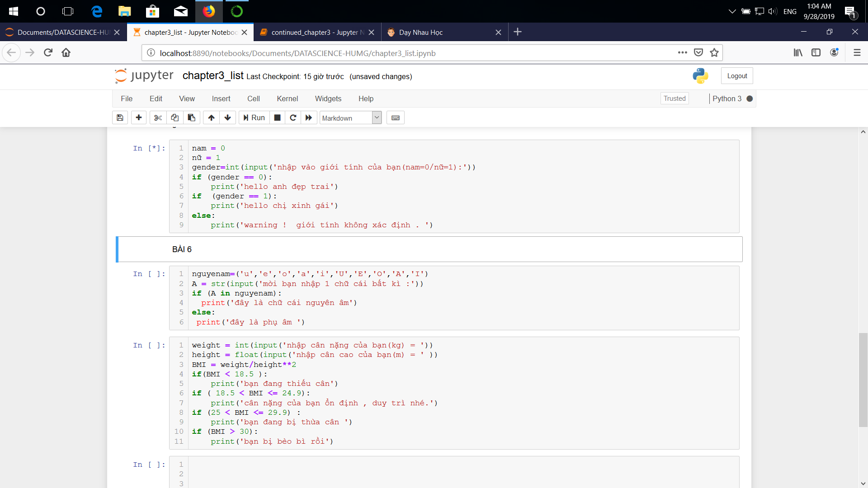This screenshot has height=488, width=868.
Task: Open the Markdown cell type dropdown
Action: pyautogui.click(x=351, y=118)
